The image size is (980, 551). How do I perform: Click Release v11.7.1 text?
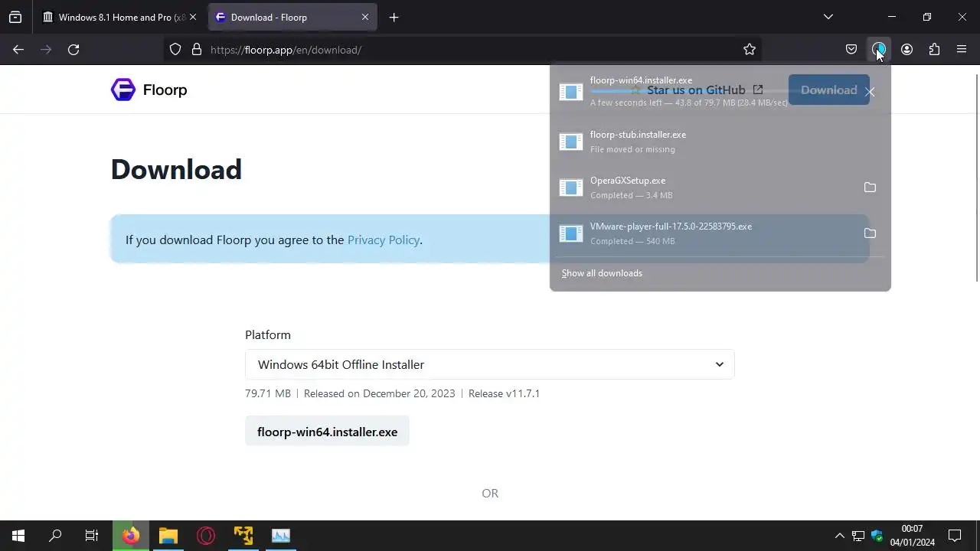click(504, 393)
